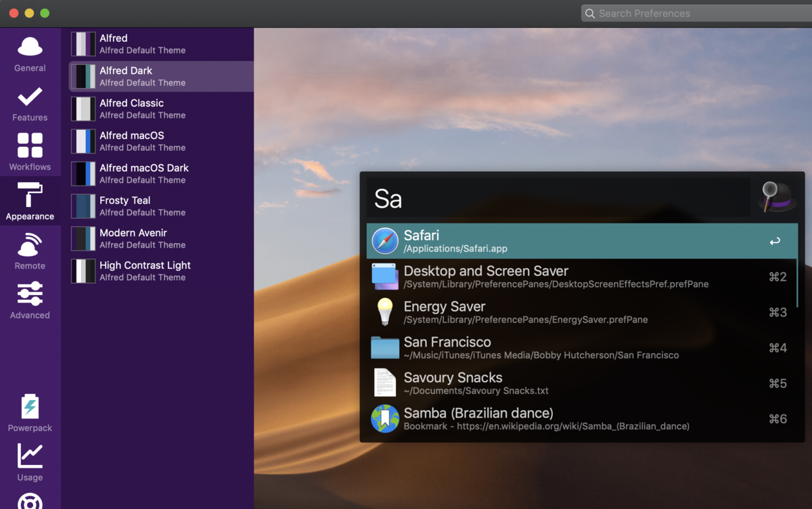This screenshot has width=812, height=509.
Task: Click the Safari compass icon in results
Action: pyautogui.click(x=385, y=241)
